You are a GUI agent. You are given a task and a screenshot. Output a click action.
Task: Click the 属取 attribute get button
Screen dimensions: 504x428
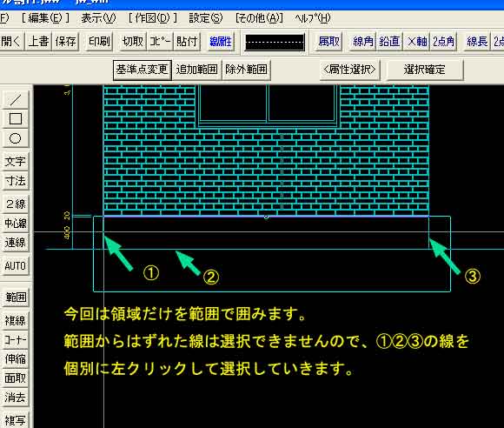click(x=328, y=41)
